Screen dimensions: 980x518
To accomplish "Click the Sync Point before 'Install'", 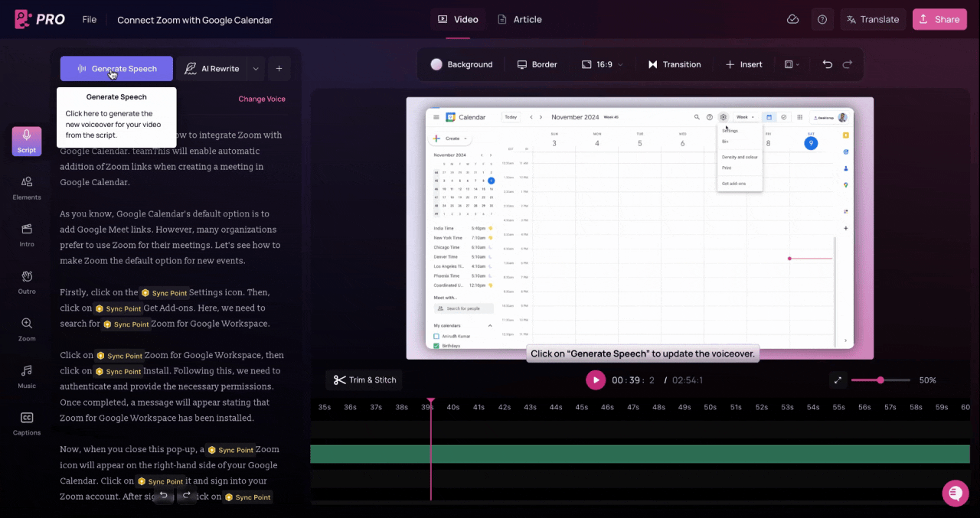I will pyautogui.click(x=118, y=371).
